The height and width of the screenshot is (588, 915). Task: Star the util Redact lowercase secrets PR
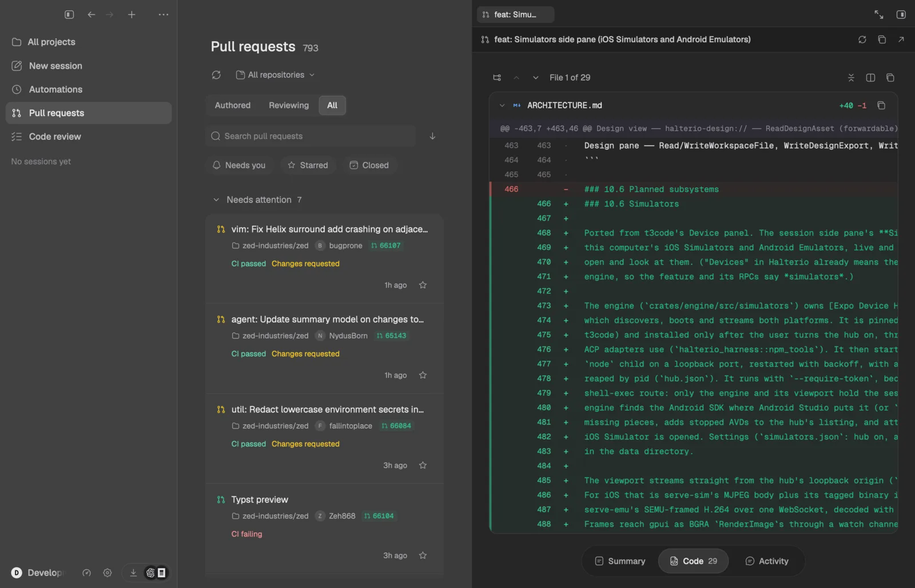point(423,465)
